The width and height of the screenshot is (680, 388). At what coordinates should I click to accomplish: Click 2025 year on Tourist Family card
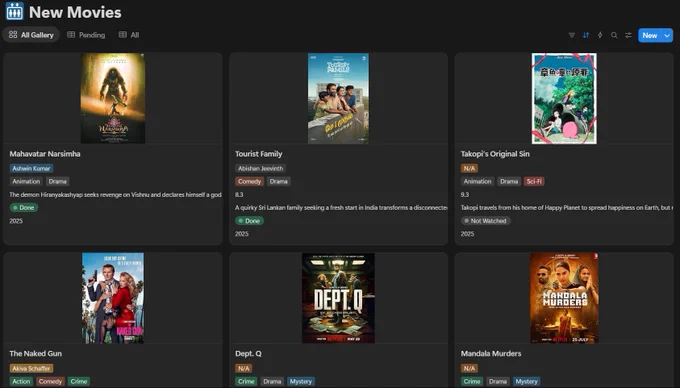(242, 234)
